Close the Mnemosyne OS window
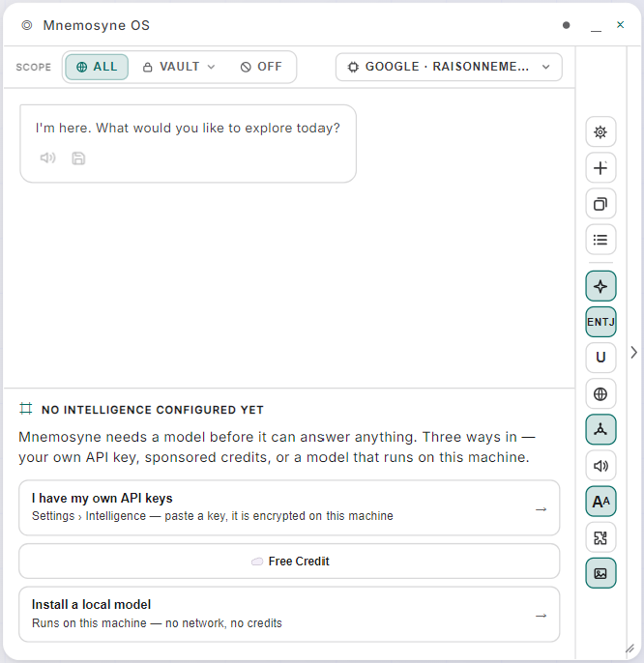 (620, 25)
